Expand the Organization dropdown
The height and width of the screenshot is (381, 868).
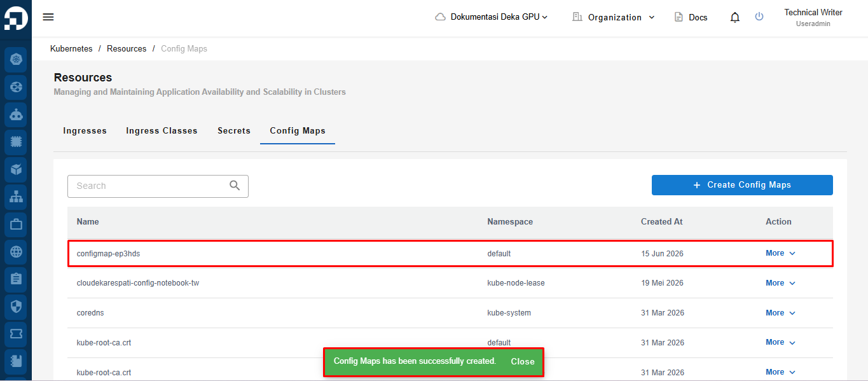click(x=614, y=17)
